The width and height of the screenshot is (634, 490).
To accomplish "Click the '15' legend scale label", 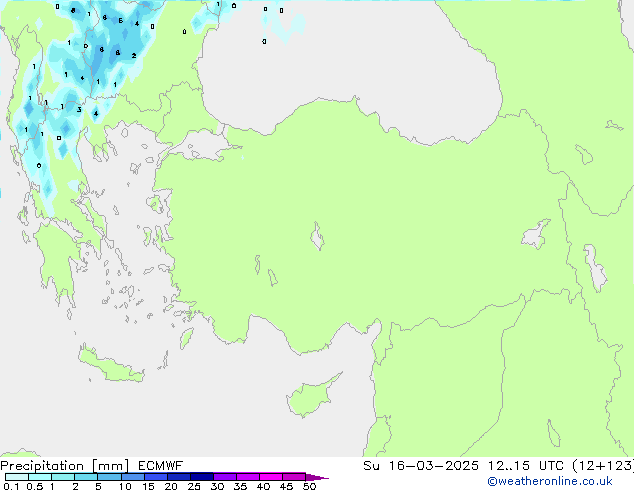I will click(x=148, y=486).
